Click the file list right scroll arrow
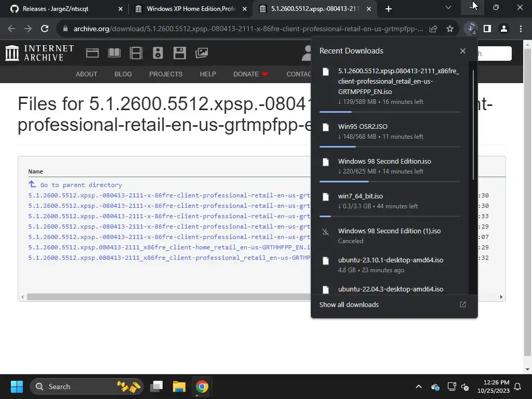Screen dimensions: 532x399 pos(501,297)
